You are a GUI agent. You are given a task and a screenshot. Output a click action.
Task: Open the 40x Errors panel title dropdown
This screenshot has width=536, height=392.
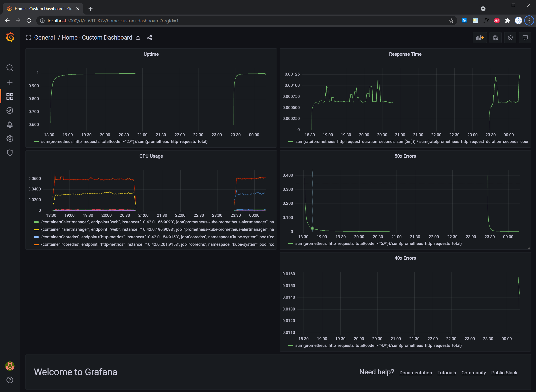pyautogui.click(x=405, y=258)
